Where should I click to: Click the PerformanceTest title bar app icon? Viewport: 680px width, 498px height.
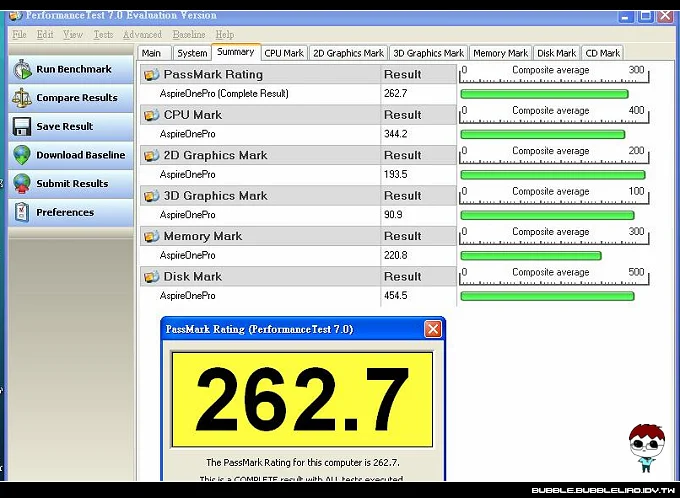[16, 16]
